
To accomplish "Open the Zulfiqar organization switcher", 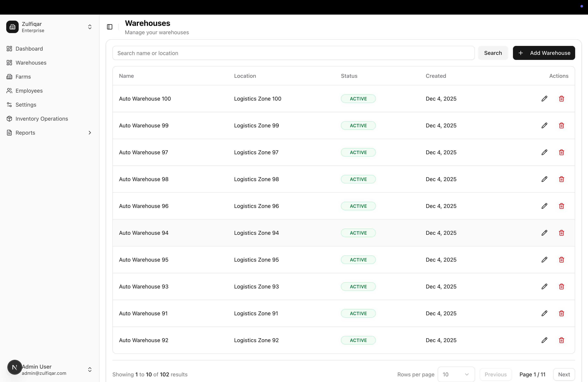I will [90, 27].
